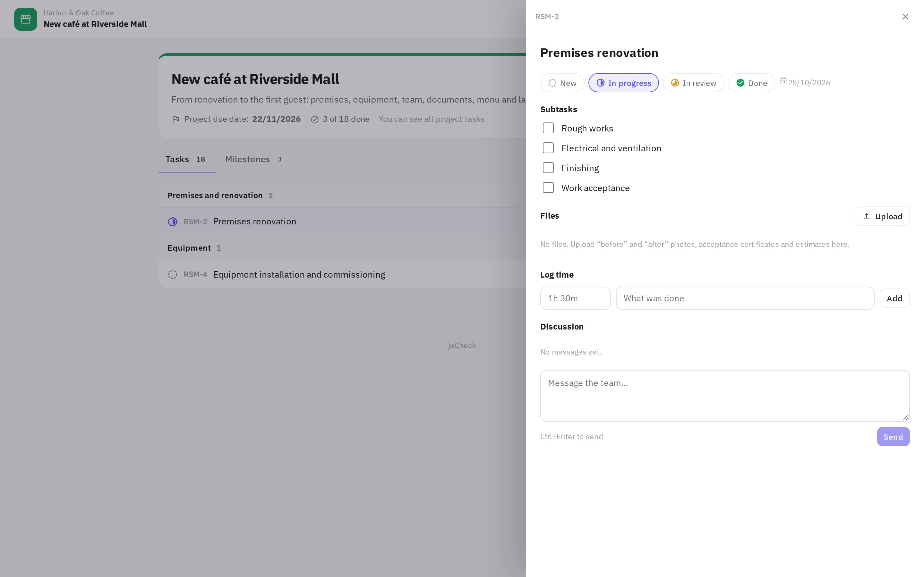Set status to In review
Screen dimensions: 924x577
(693, 83)
